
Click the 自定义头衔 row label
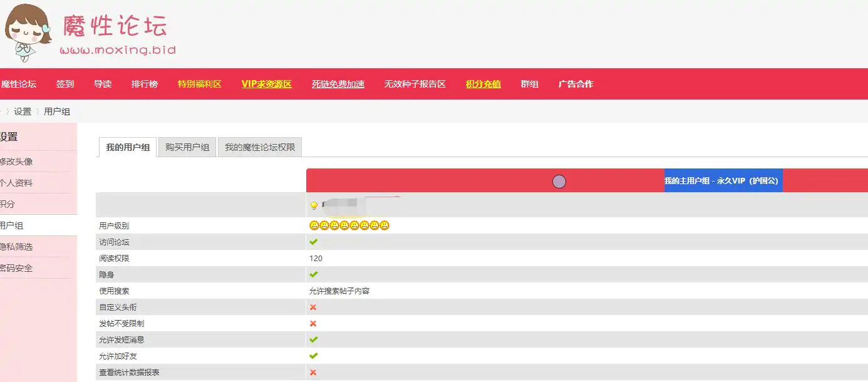coord(118,307)
